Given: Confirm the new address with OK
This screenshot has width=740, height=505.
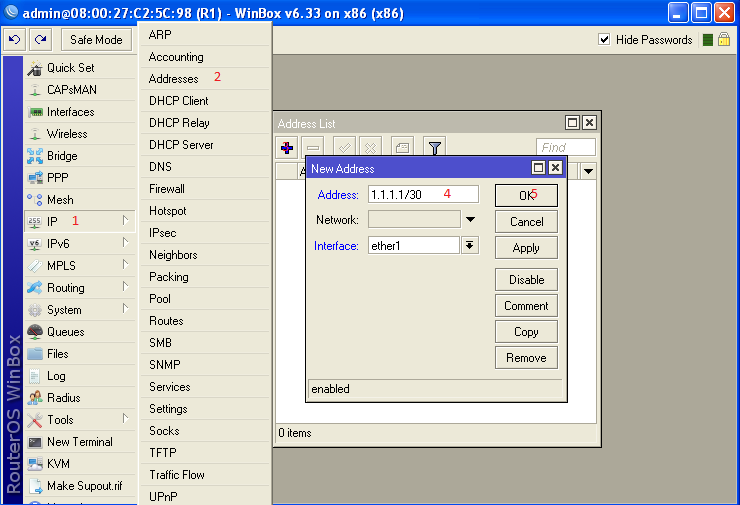Looking at the screenshot, I should [x=526, y=195].
